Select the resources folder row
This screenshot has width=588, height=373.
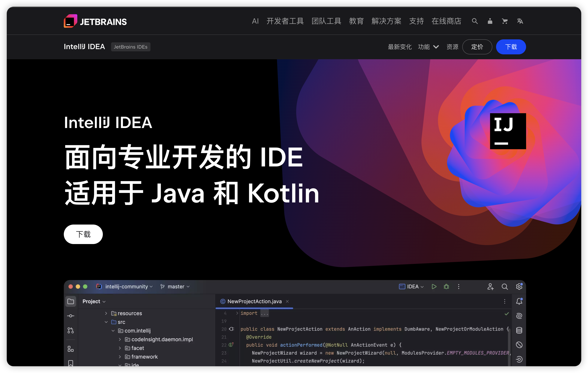tap(147, 313)
